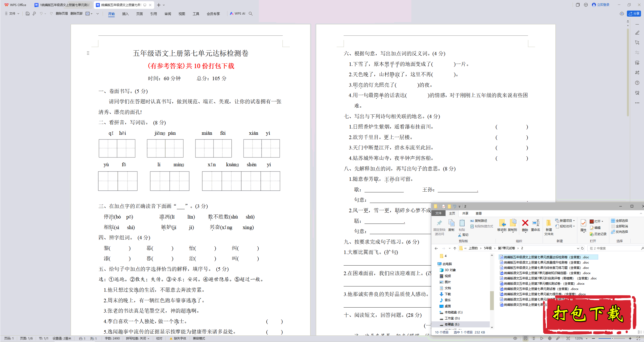Viewport: 644px width, 342px height.
Task: Click Rename in Explorer ribbon
Action: pos(536,225)
